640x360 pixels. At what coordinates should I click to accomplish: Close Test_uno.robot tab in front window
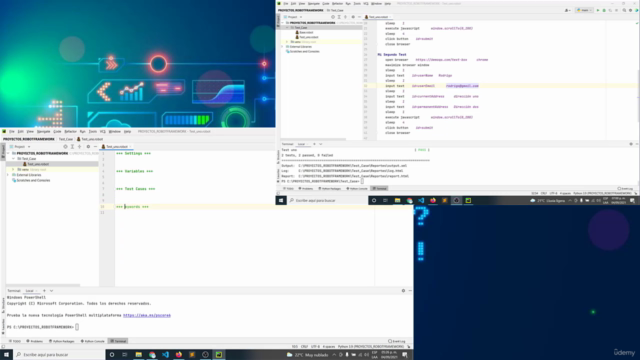130,147
